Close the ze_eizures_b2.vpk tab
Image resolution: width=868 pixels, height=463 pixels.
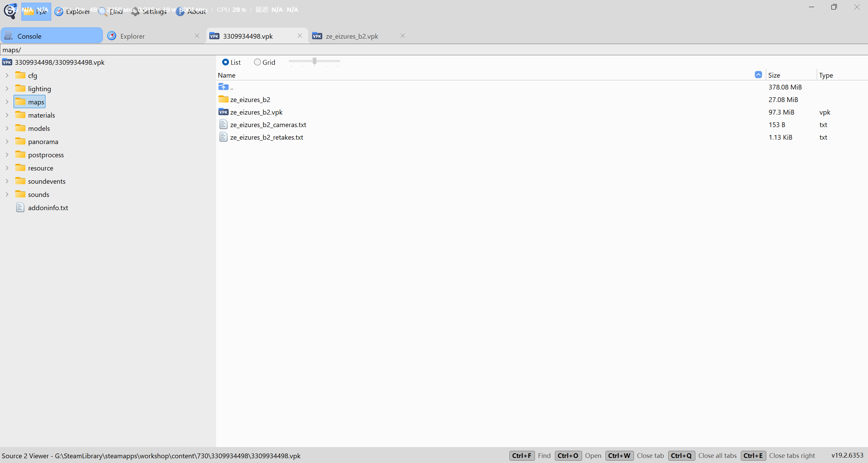point(403,36)
